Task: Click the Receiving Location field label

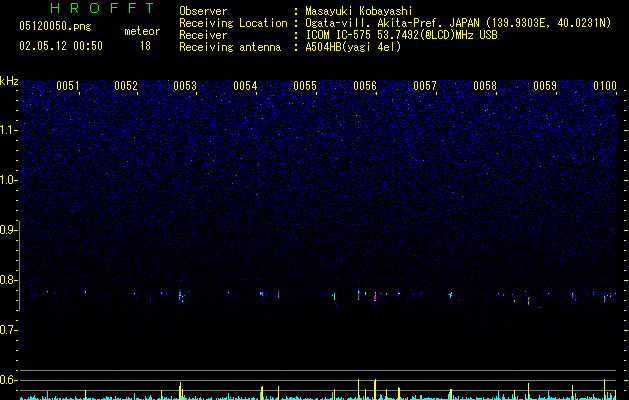Action: (x=233, y=23)
